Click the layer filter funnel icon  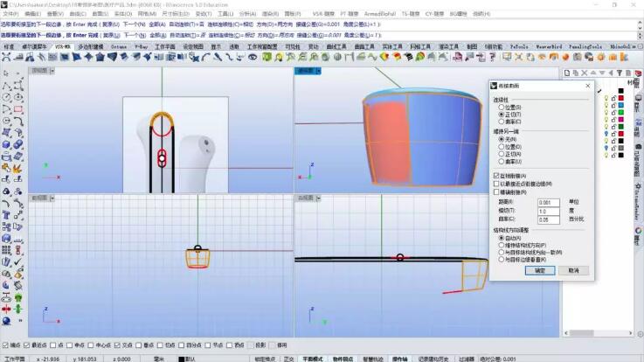617,73
